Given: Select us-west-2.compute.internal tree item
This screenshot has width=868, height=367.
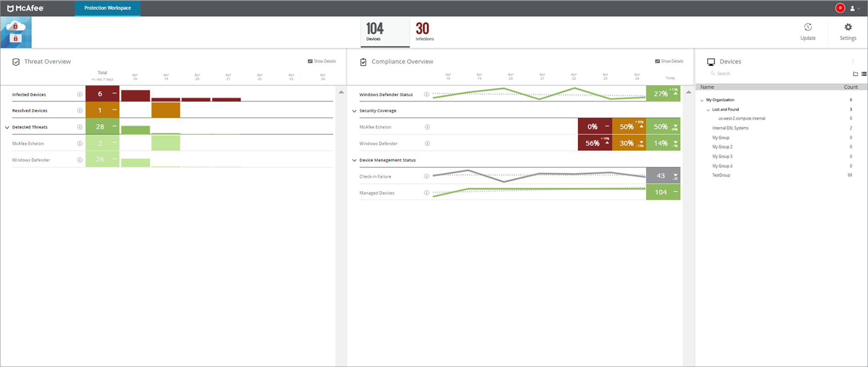Looking at the screenshot, I should [x=742, y=119].
